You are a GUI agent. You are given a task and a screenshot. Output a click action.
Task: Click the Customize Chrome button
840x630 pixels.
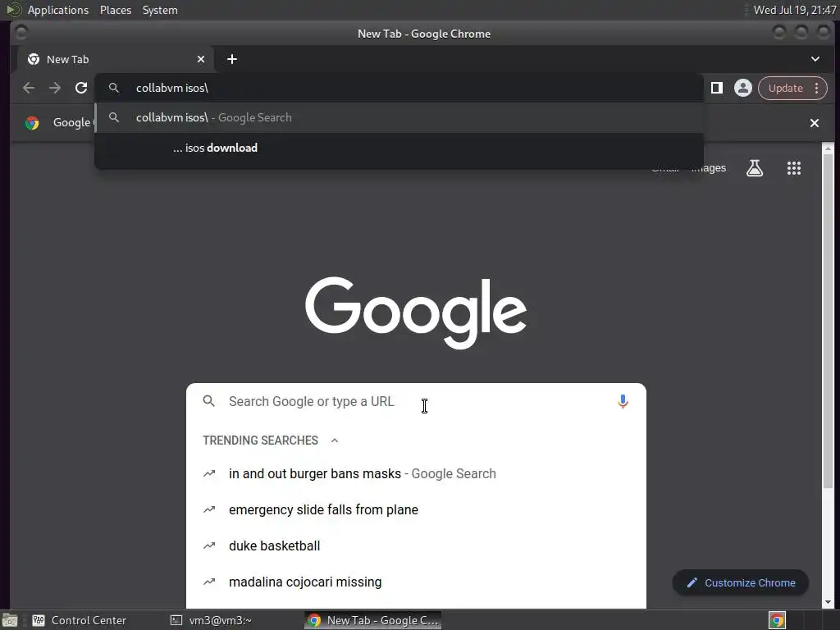coord(741,583)
